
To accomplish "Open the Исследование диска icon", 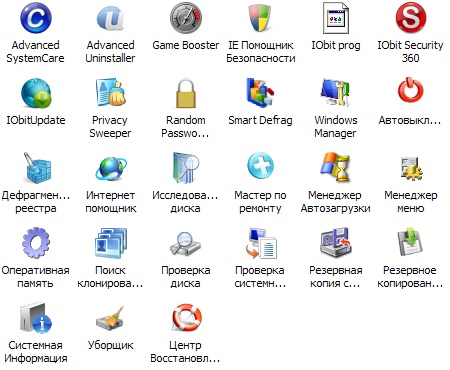I will (186, 168).
